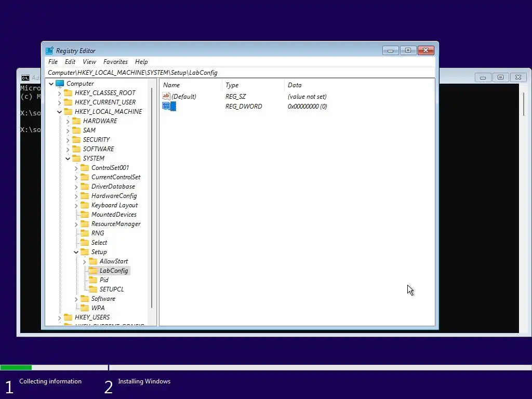Select the LabConfig folder icon
The height and width of the screenshot is (399, 532).
93,270
